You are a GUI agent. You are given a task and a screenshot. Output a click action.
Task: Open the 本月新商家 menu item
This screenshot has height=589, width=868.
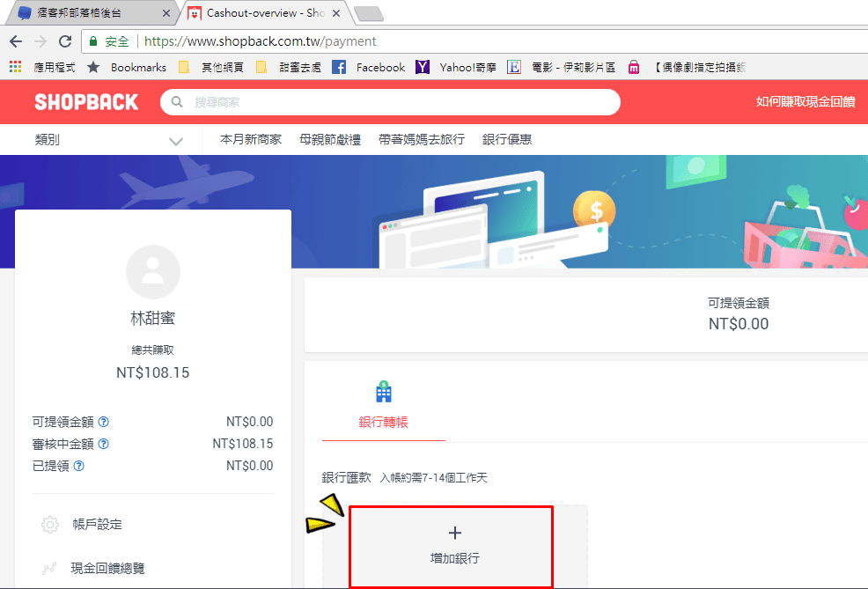pyautogui.click(x=251, y=140)
